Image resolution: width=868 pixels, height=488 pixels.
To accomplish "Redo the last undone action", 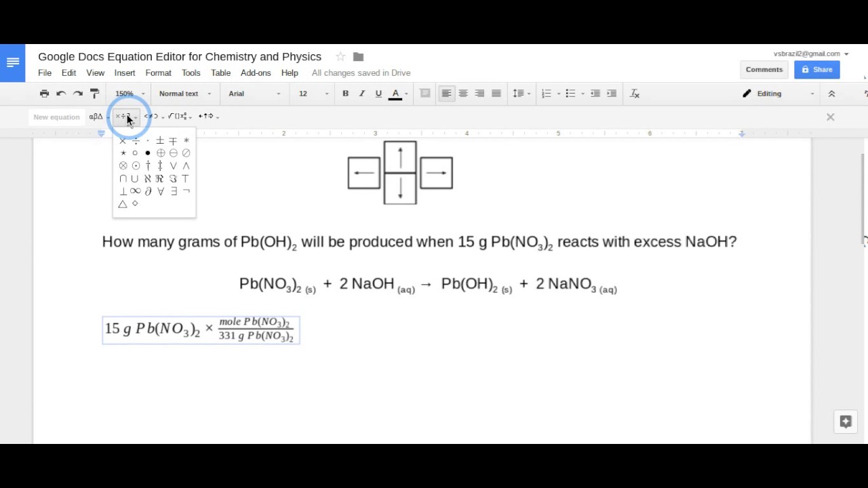I will click(78, 94).
